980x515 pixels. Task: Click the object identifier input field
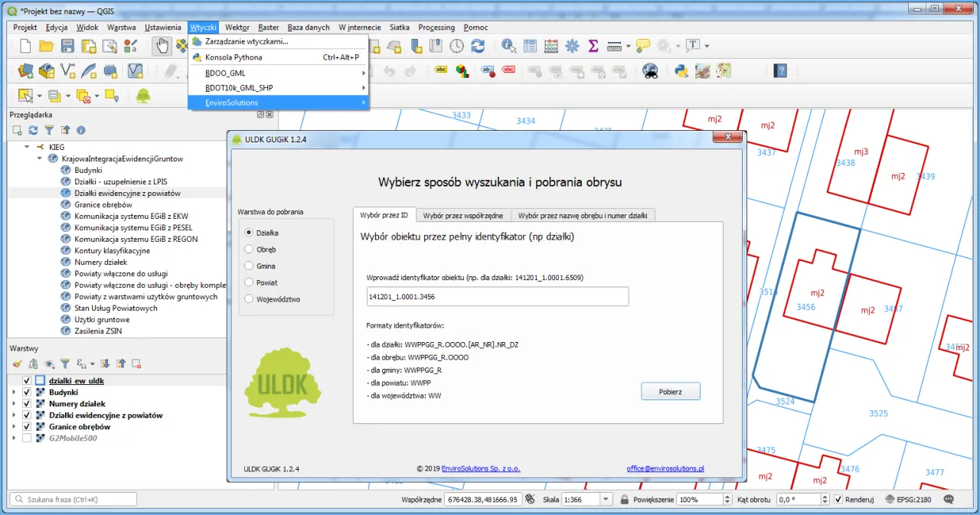click(498, 297)
